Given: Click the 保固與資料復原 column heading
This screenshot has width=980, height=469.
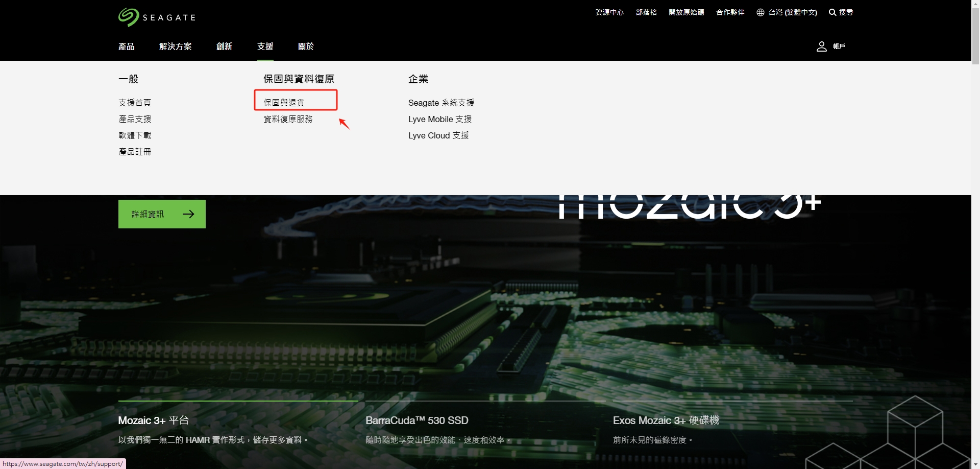Looking at the screenshot, I should click(299, 79).
